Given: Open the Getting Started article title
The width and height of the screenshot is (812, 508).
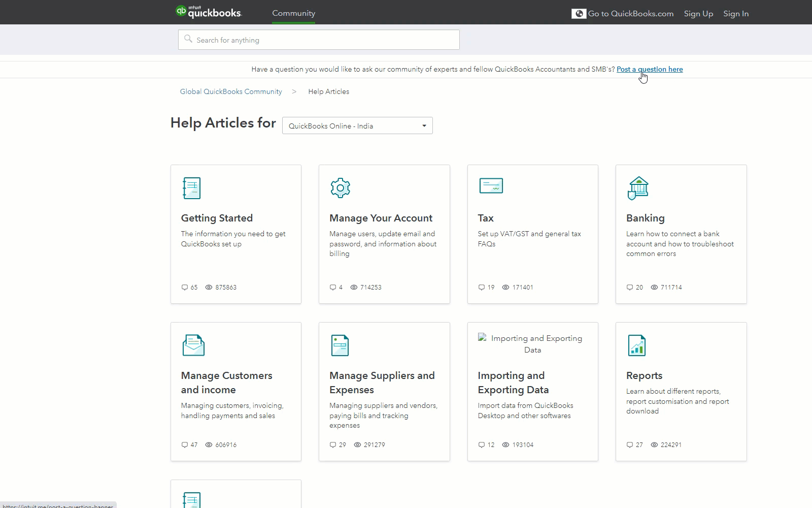Looking at the screenshot, I should pyautogui.click(x=217, y=218).
